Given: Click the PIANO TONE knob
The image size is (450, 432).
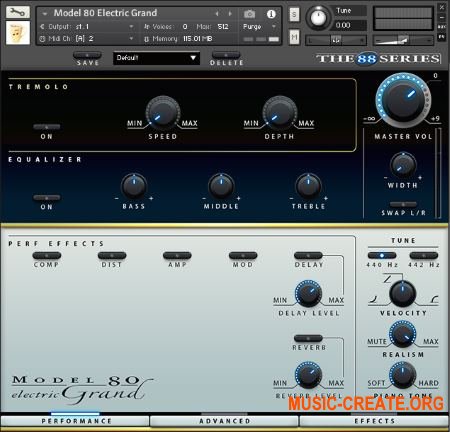Looking at the screenshot, I should tap(403, 375).
